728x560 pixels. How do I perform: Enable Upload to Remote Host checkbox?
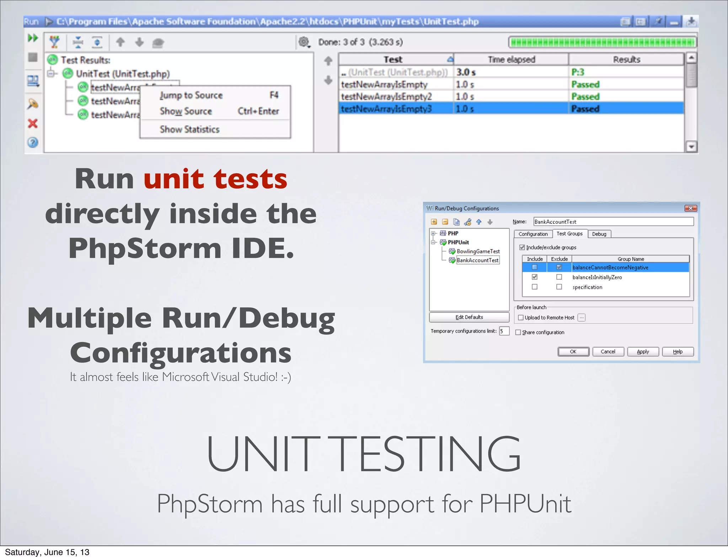(x=521, y=318)
